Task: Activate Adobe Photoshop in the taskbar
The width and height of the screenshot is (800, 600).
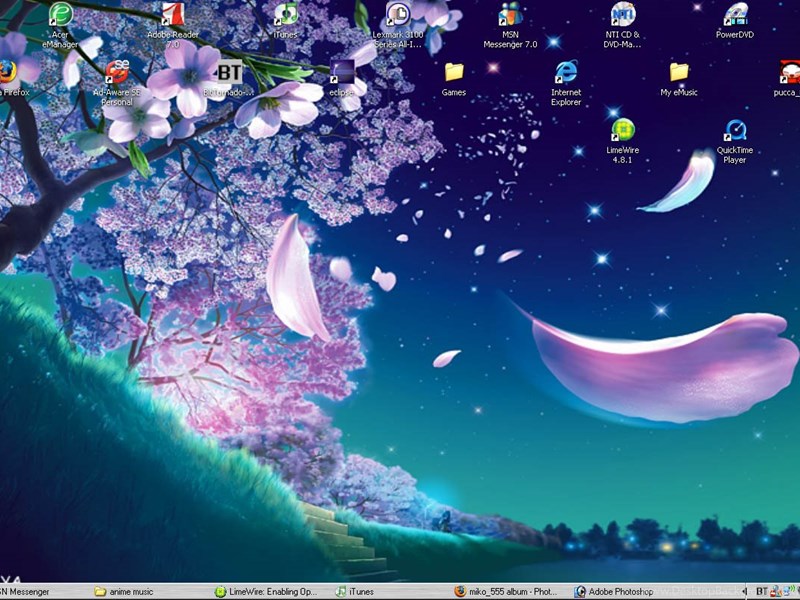Action: (620, 592)
